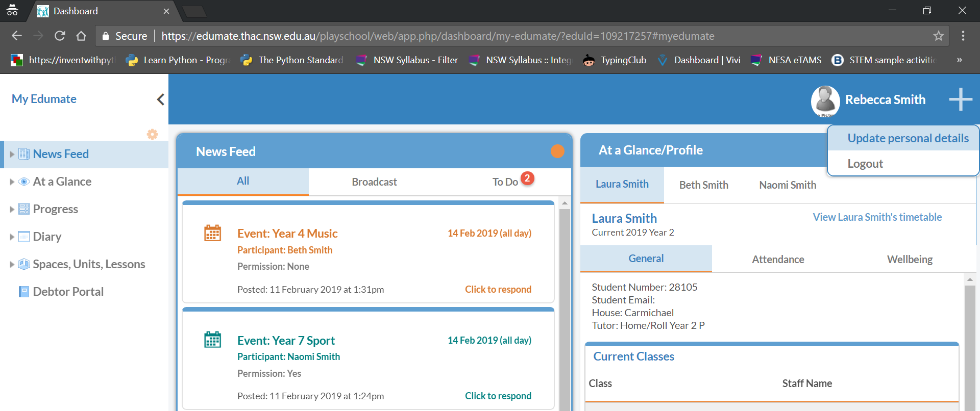Open the inventwithpython bookmark
Image resolution: width=980 pixels, height=411 pixels.
[64, 60]
